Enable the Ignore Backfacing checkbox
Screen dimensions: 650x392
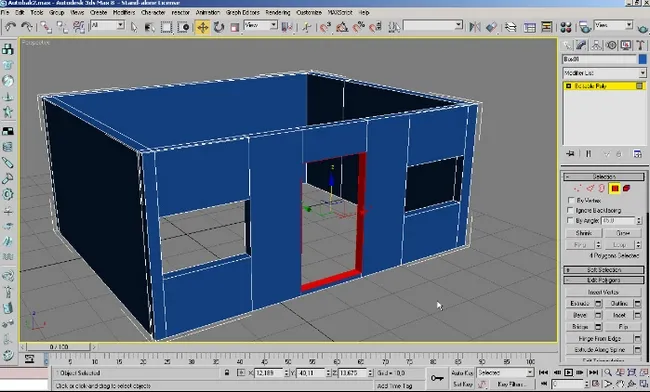[571, 211]
